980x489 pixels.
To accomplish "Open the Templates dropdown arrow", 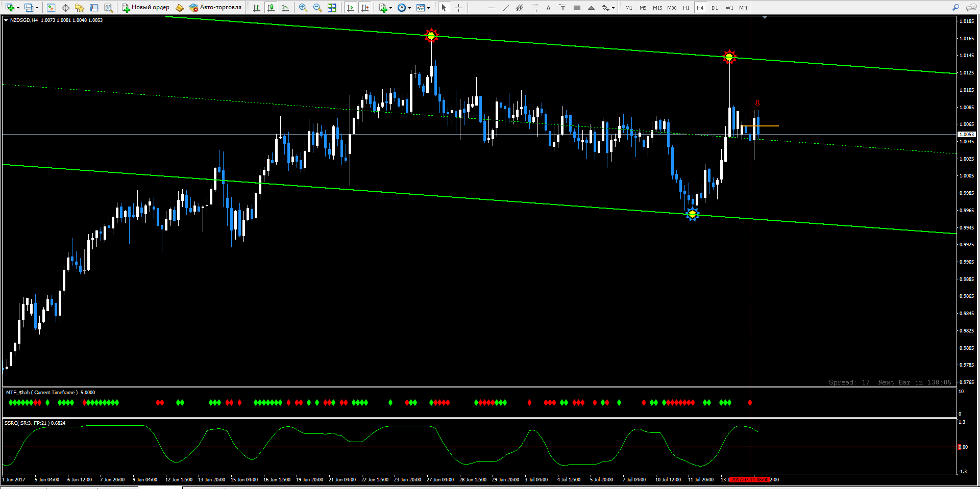I will [428, 8].
